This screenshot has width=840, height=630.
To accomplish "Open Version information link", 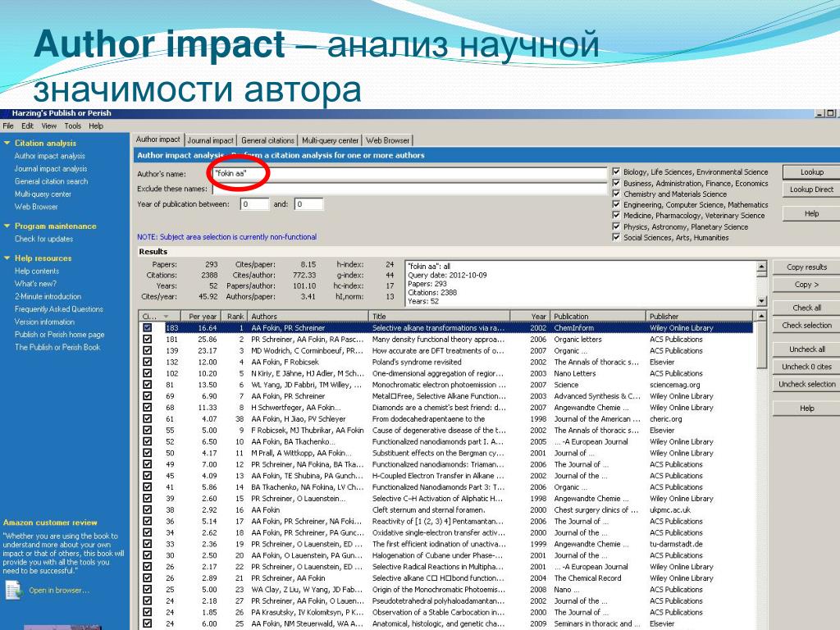I will point(44,322).
